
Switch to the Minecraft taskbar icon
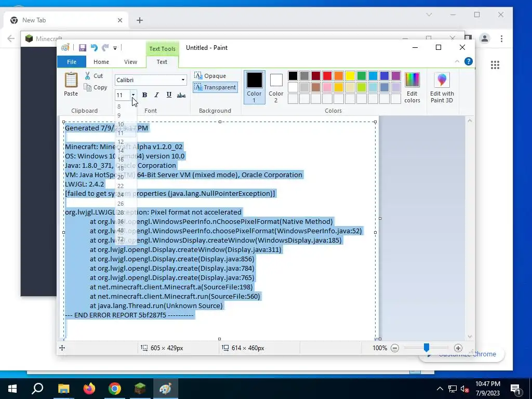tap(140, 389)
